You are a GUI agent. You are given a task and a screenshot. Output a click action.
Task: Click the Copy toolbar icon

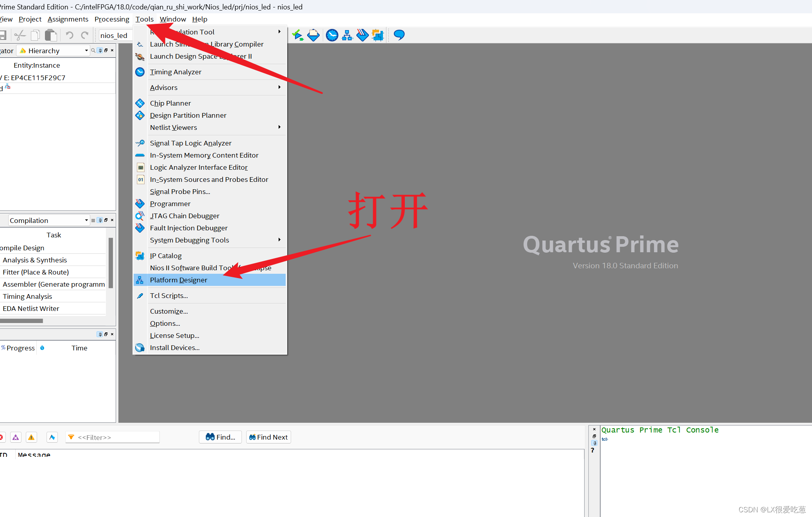pos(35,36)
